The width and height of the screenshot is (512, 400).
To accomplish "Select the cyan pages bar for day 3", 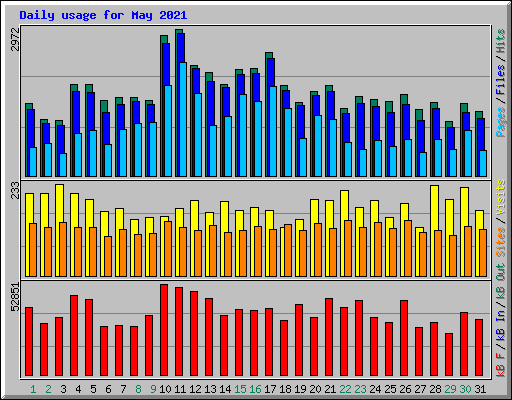I will pos(63,165).
